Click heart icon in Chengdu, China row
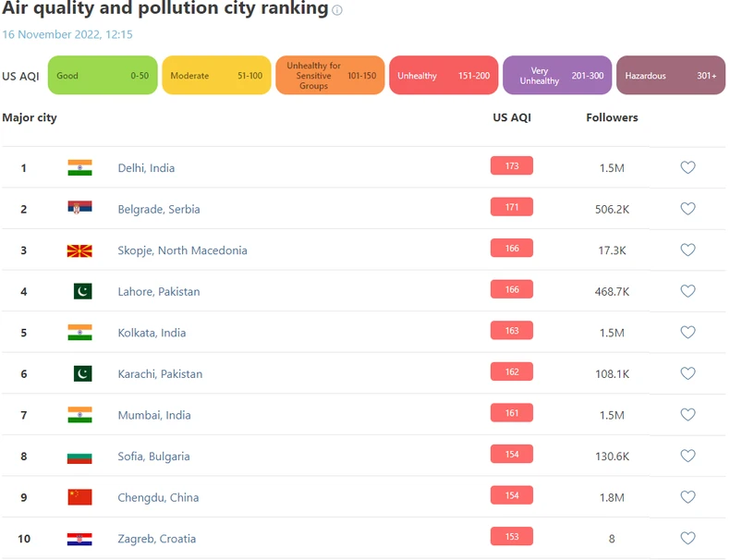 tap(687, 497)
